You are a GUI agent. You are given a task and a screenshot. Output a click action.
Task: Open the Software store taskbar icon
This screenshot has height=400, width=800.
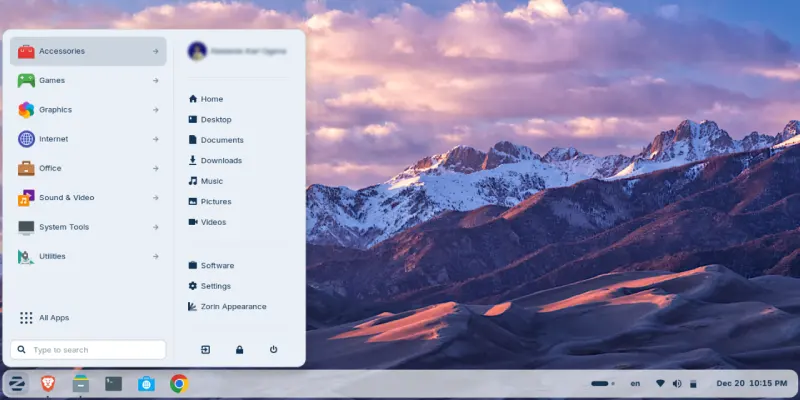pyautogui.click(x=146, y=383)
